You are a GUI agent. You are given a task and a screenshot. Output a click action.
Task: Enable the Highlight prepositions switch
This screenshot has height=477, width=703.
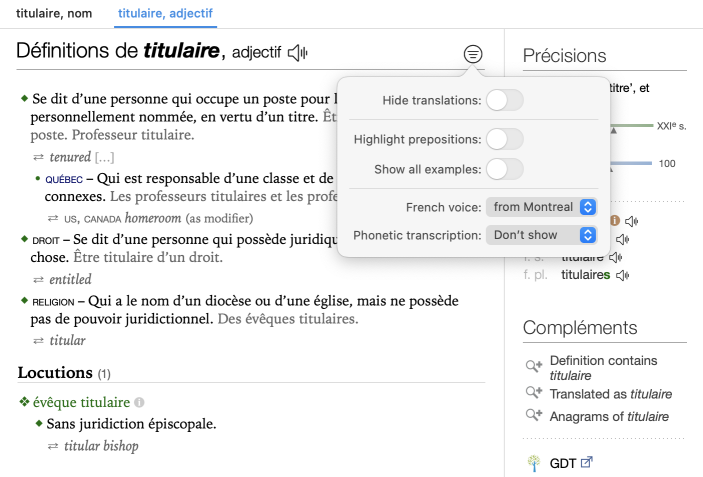(504, 140)
